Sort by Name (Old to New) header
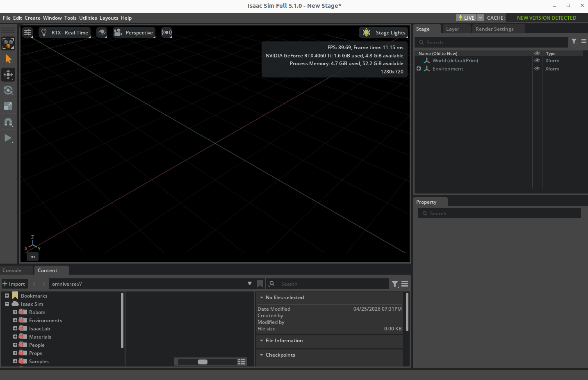Viewport: 588px width, 380px height. (438, 53)
